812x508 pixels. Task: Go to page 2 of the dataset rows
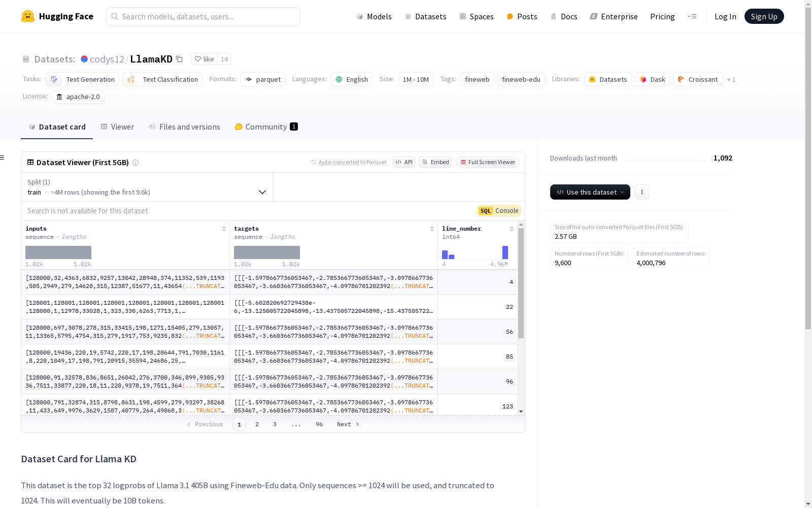coord(257,424)
